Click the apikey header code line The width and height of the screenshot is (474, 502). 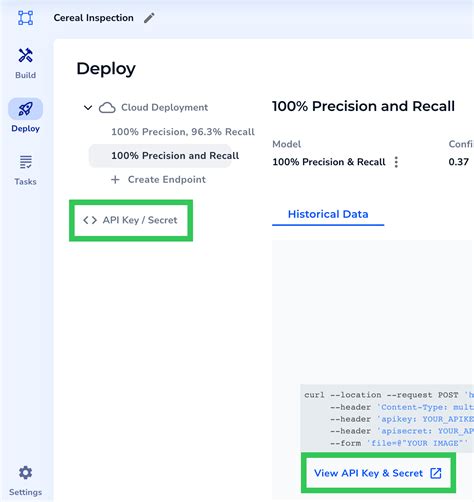[402, 419]
